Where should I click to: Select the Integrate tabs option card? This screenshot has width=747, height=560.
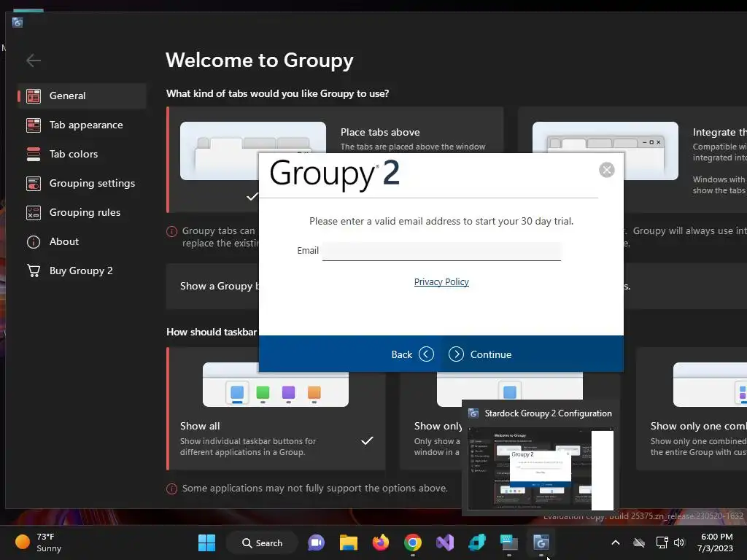pos(632,160)
